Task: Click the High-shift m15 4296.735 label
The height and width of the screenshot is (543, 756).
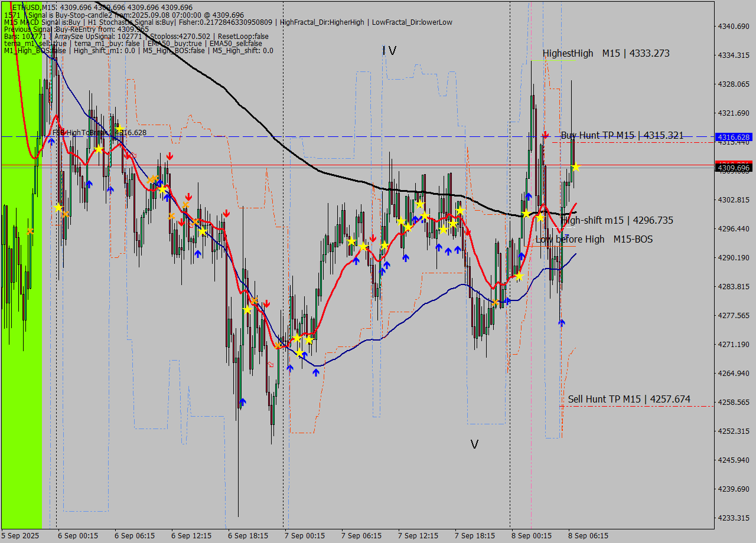Action: (x=618, y=220)
